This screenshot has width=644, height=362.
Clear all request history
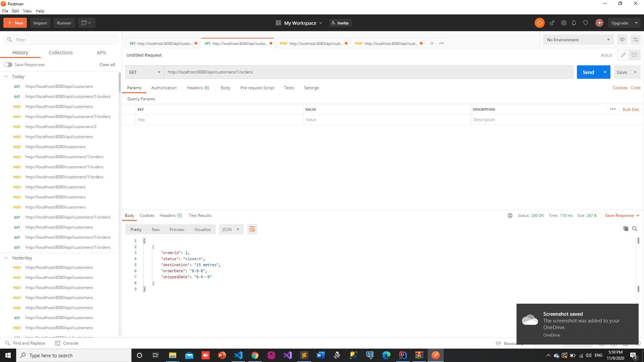click(x=107, y=64)
